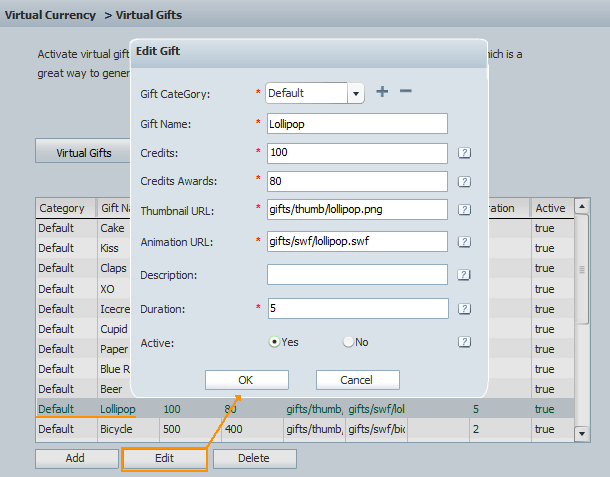The width and height of the screenshot is (610, 477).
Task: Click the plus icon to add gift category
Action: [x=382, y=92]
